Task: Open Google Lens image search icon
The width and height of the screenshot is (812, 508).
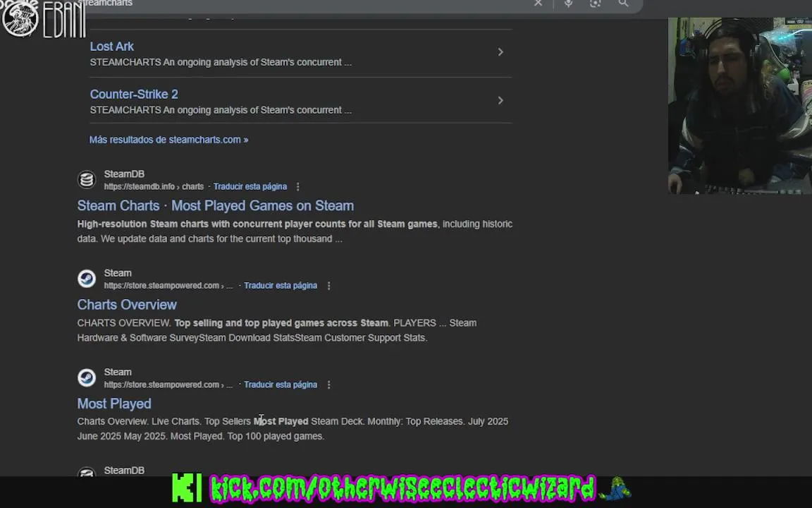Action: tap(596, 3)
